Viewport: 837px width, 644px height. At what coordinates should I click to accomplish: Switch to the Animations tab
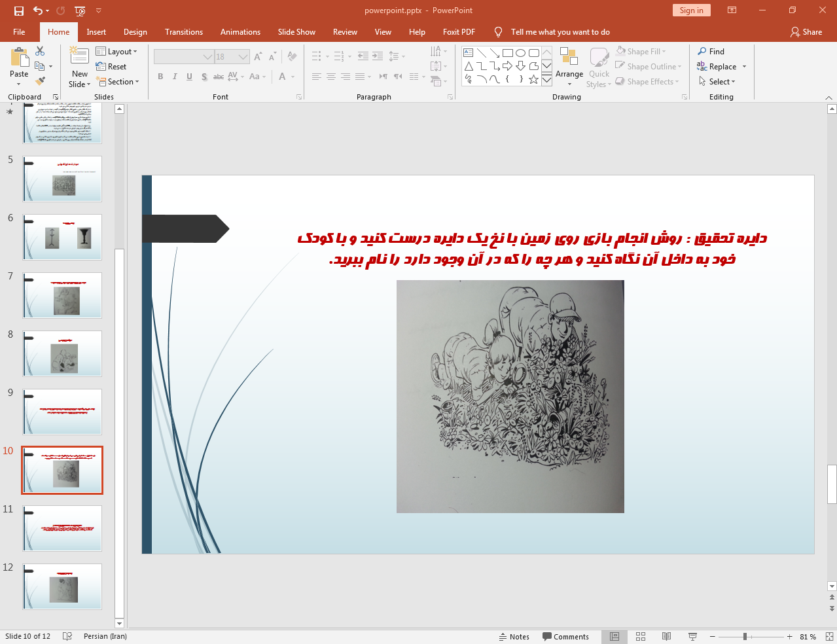coord(240,32)
